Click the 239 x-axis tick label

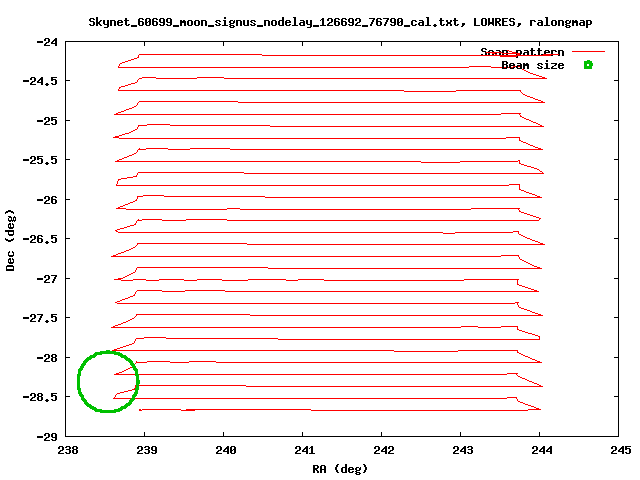(x=147, y=450)
